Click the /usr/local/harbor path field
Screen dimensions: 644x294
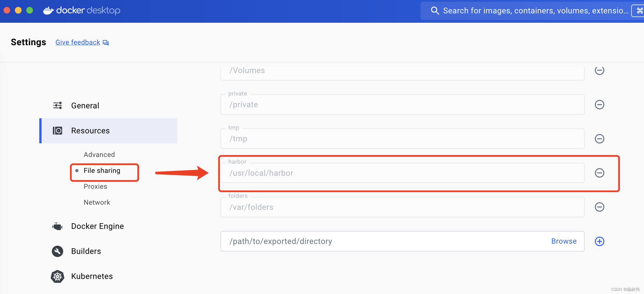pos(403,173)
